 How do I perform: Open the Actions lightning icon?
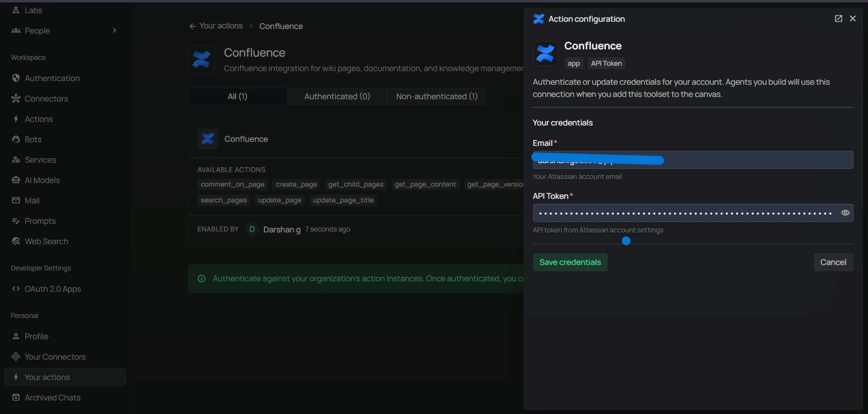tap(16, 119)
